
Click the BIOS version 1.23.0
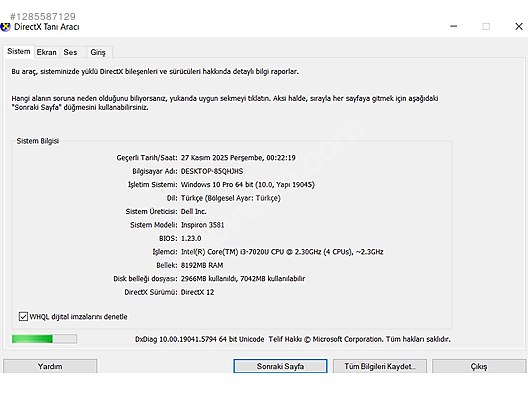click(191, 238)
